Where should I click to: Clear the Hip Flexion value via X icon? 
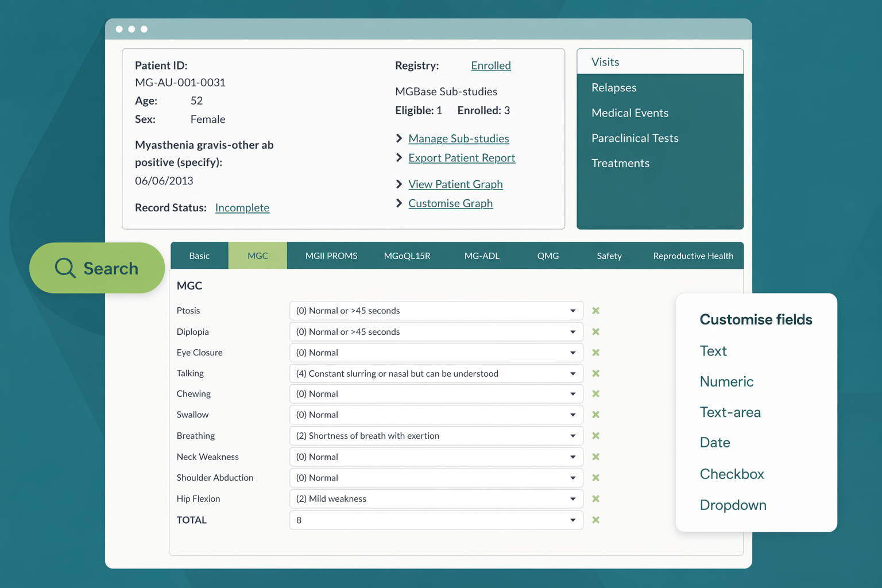click(x=595, y=499)
